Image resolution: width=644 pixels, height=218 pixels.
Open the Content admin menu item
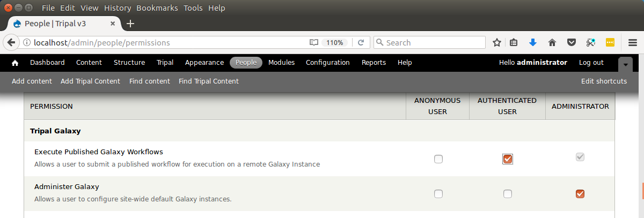89,63
